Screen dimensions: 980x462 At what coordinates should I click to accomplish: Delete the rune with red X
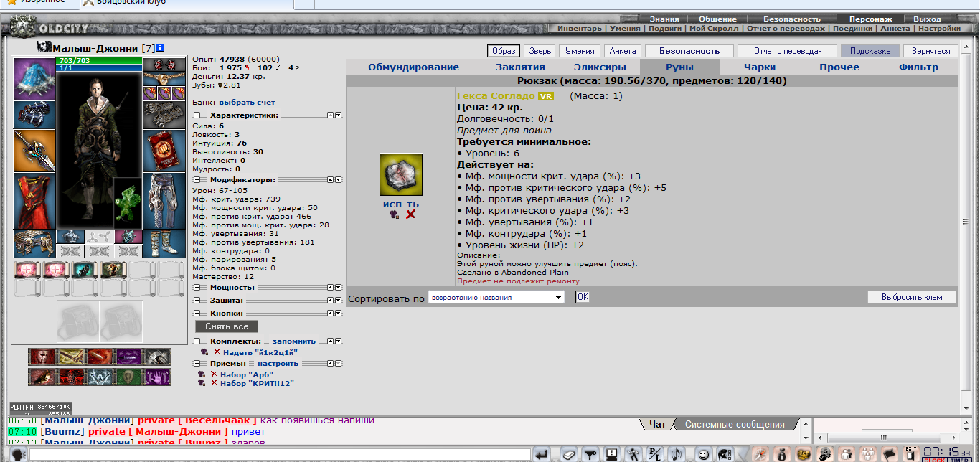click(x=411, y=214)
